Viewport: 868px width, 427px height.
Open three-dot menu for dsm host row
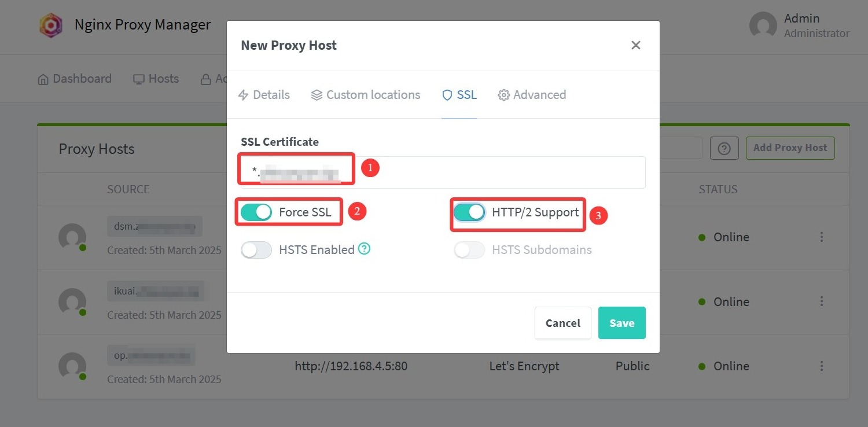pos(821,237)
